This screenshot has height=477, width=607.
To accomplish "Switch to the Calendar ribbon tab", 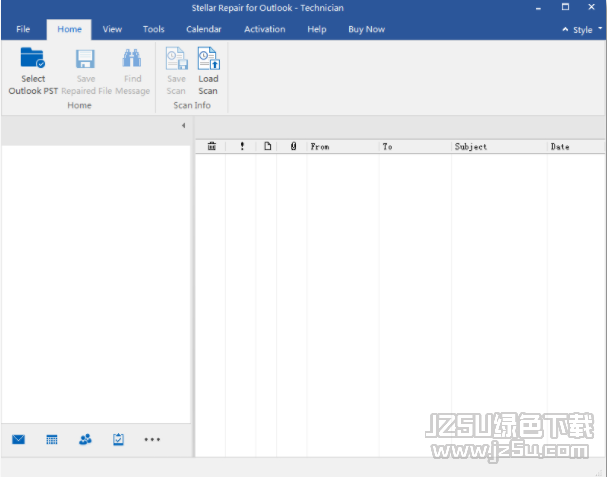I will click(204, 29).
